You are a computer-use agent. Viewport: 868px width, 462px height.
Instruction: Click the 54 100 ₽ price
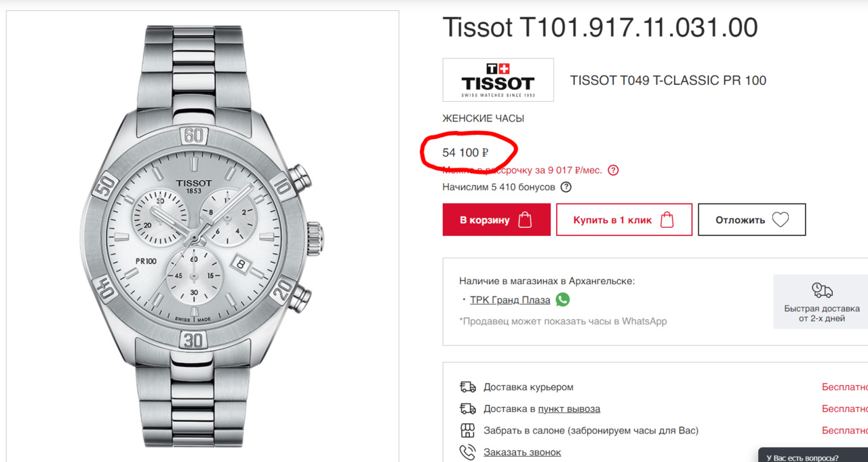pos(466,153)
